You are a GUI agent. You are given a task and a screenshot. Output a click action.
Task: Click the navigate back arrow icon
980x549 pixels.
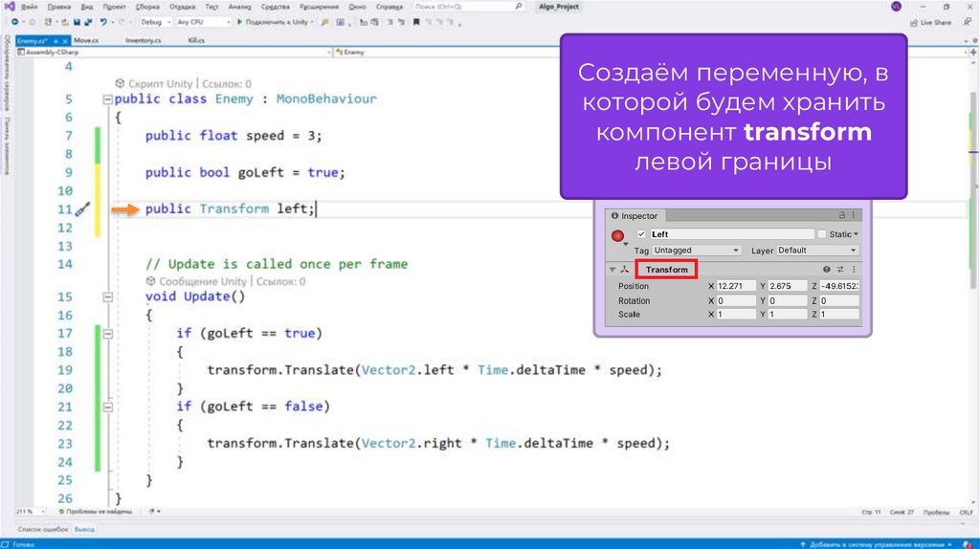(x=14, y=22)
